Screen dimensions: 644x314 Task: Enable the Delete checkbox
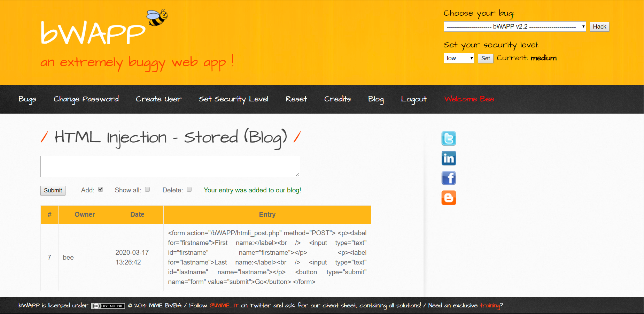tap(189, 189)
